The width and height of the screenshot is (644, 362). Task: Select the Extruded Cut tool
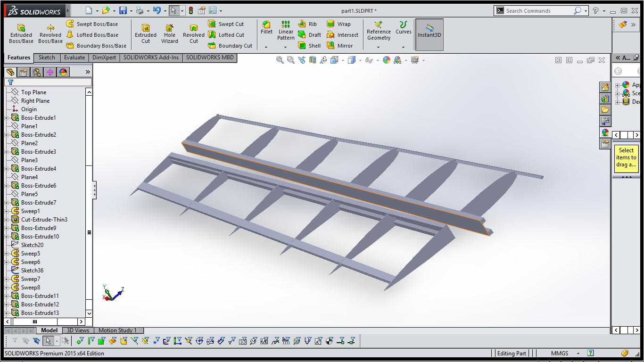tap(146, 34)
